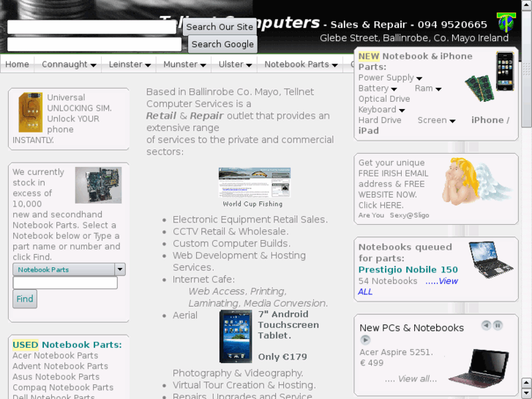The height and width of the screenshot is (399, 532).
Task: Click the Universal UNLOCKING SIM text
Action: pos(79,103)
